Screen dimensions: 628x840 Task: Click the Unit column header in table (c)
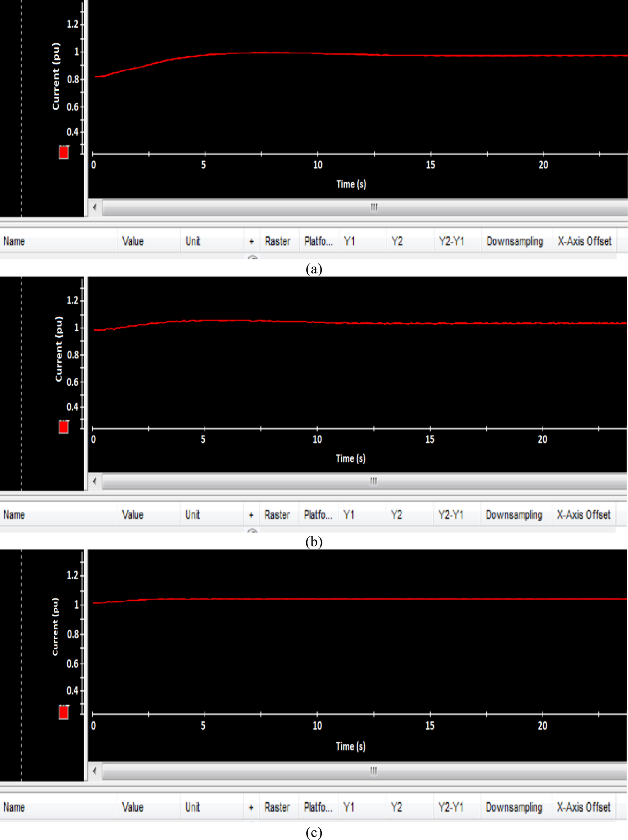click(193, 807)
